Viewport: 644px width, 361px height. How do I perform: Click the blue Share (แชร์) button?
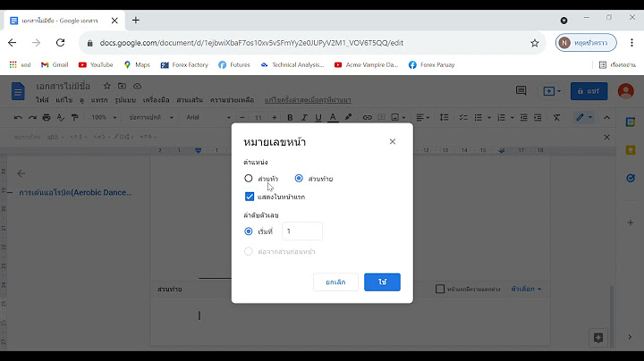pyautogui.click(x=589, y=91)
